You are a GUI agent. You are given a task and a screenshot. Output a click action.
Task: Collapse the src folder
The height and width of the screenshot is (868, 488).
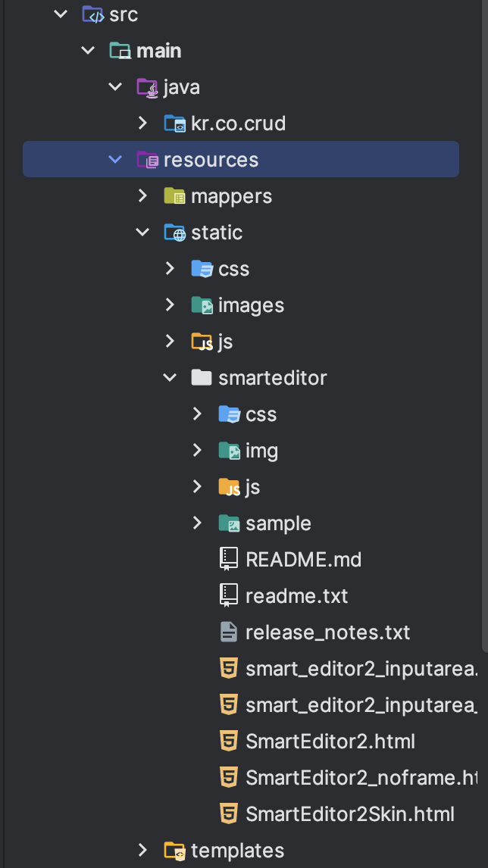pyautogui.click(x=61, y=14)
